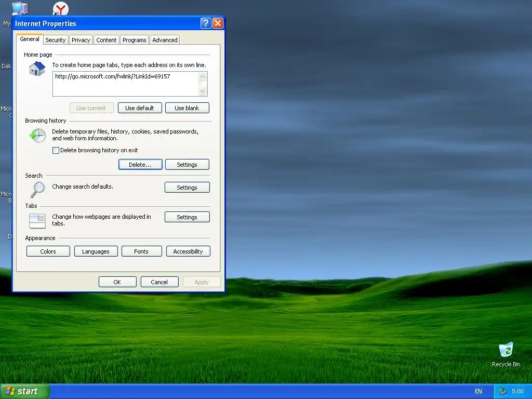
Task: Open Tabs Settings button
Action: click(187, 217)
